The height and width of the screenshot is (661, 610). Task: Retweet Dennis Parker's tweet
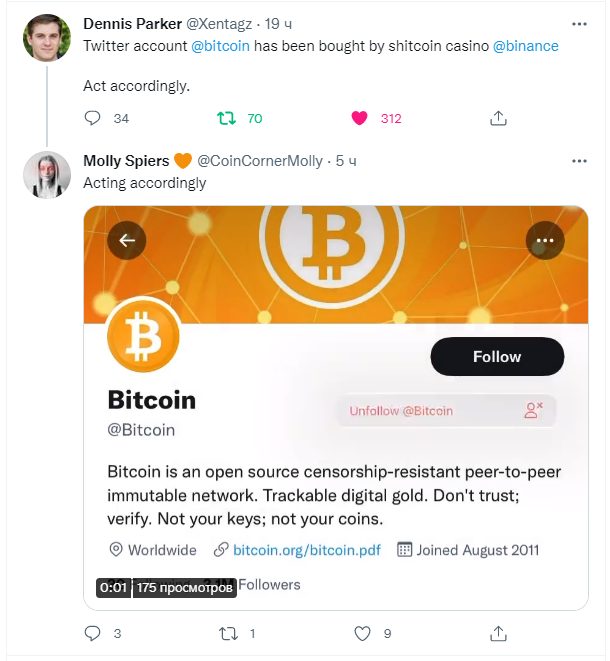pyautogui.click(x=226, y=118)
